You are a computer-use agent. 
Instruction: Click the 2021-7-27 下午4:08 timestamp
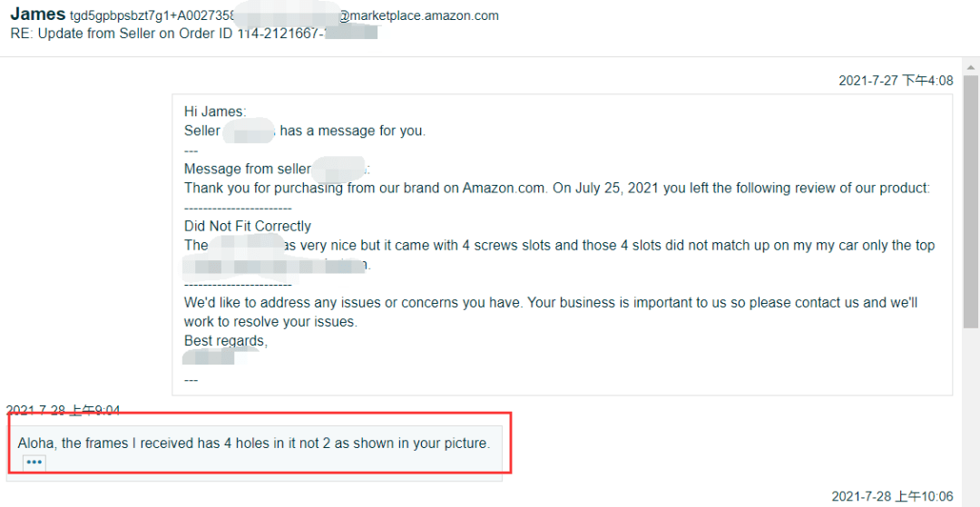click(896, 81)
